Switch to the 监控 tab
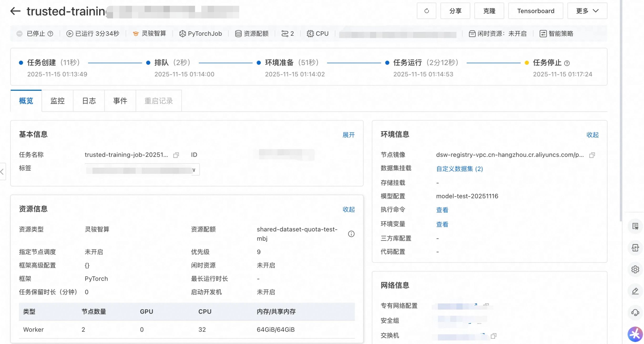644x344 pixels. 57,101
